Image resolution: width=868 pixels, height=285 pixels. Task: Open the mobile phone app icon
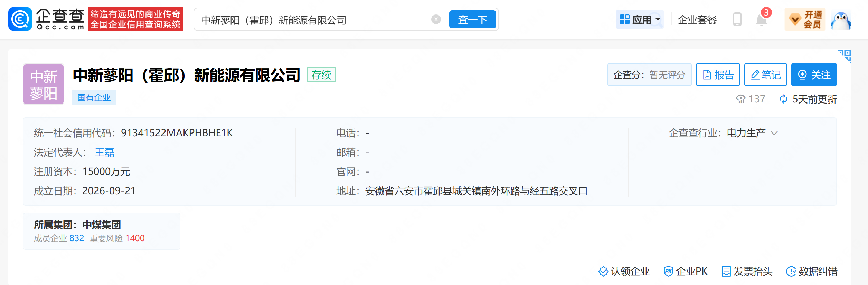(737, 20)
